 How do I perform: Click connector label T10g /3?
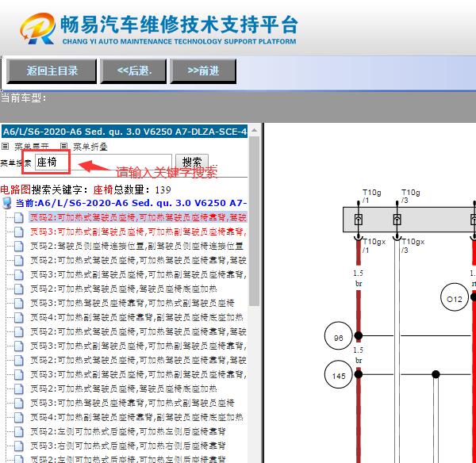(410, 197)
